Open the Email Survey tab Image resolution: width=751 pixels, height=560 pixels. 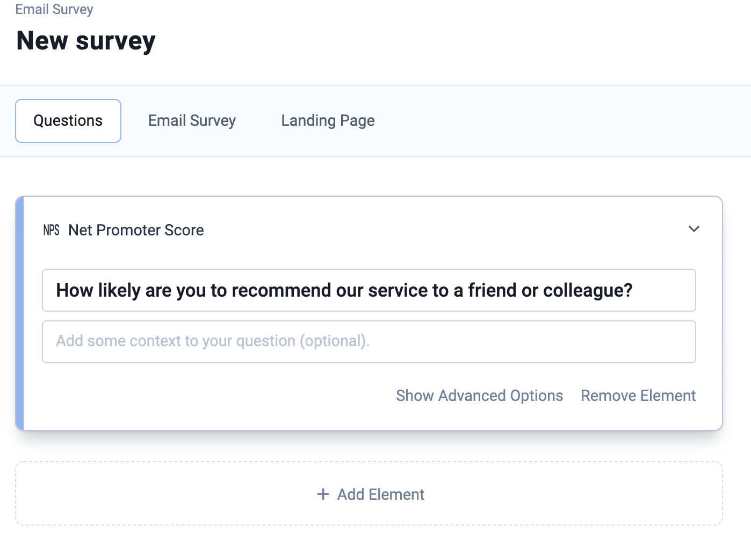(x=192, y=121)
